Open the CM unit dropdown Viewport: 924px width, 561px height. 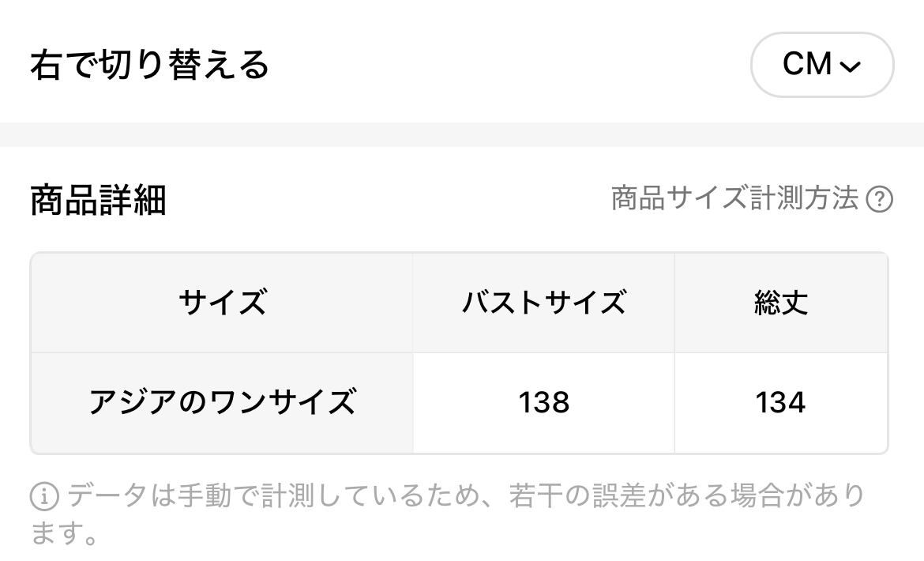821,65
